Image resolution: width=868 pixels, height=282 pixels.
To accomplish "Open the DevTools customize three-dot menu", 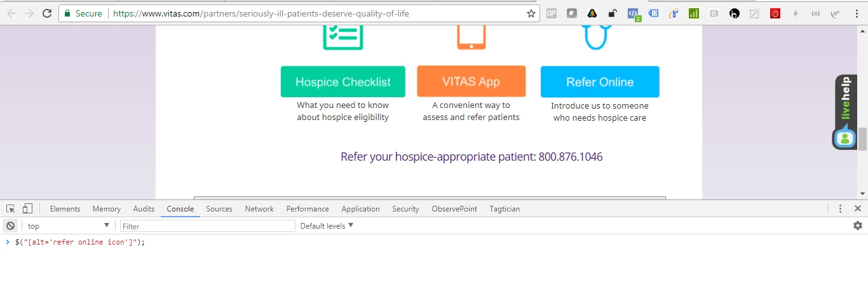I will pos(840,208).
